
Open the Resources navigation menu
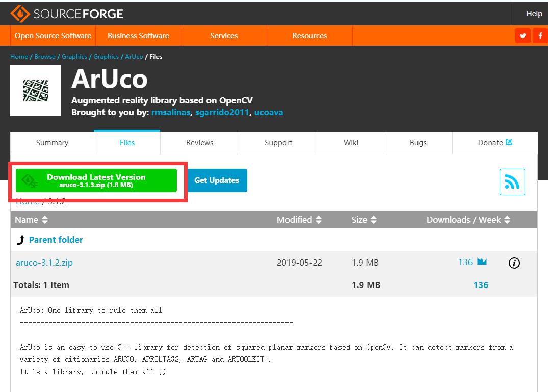coord(309,36)
